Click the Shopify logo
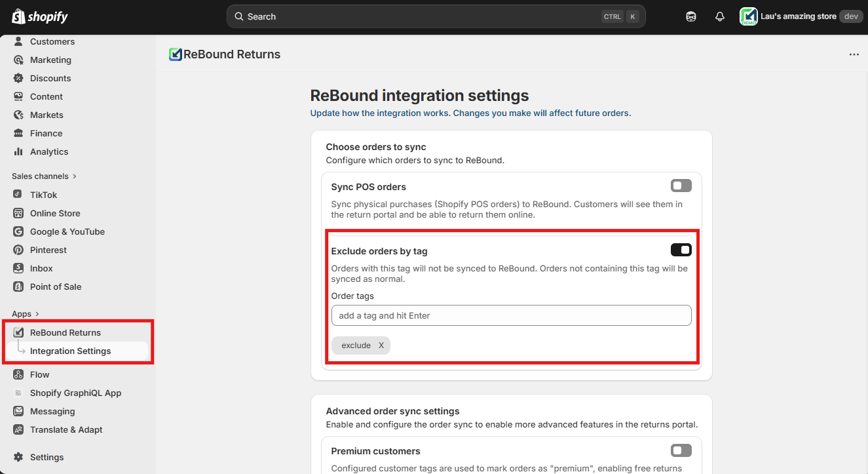This screenshot has width=868, height=474. click(40, 16)
